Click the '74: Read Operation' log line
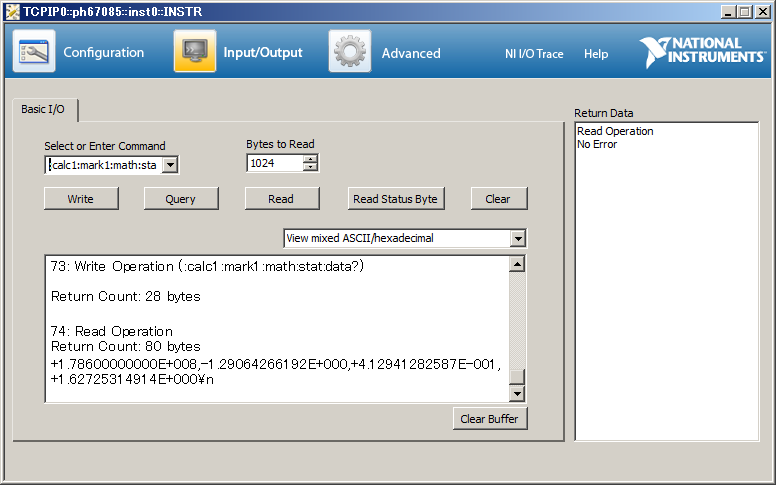The image size is (776, 485). click(112, 331)
